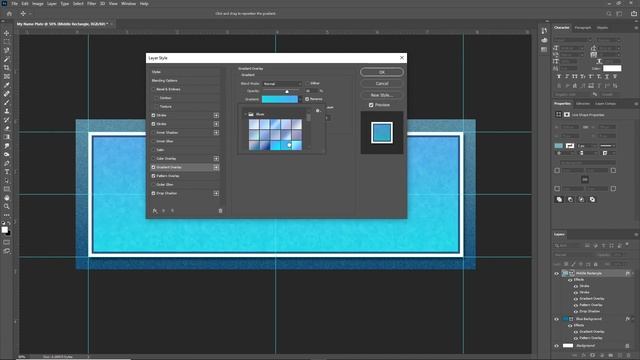Select the Hand tool

7,198
